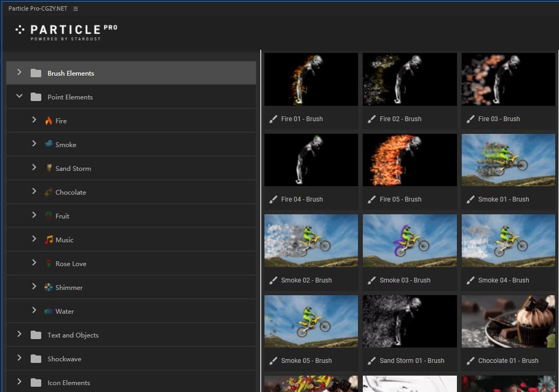The width and height of the screenshot is (559, 392).
Task: Click the Chocolate category icon
Action: (x=49, y=192)
